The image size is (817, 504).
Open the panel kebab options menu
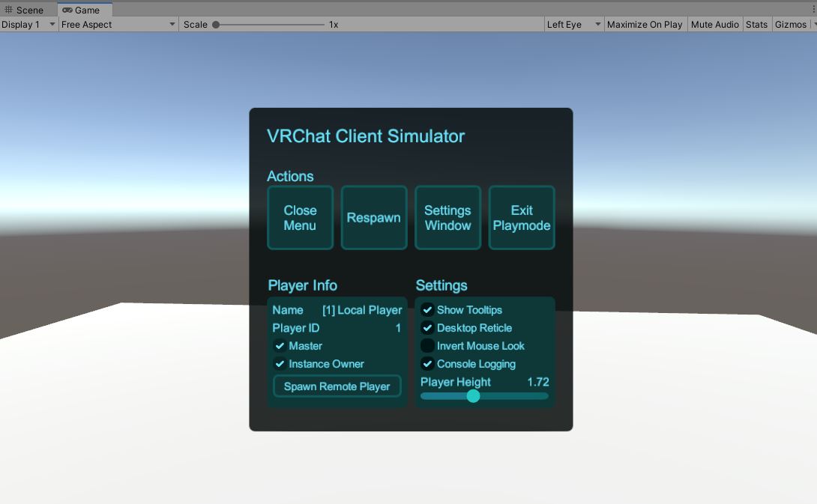pos(813,10)
